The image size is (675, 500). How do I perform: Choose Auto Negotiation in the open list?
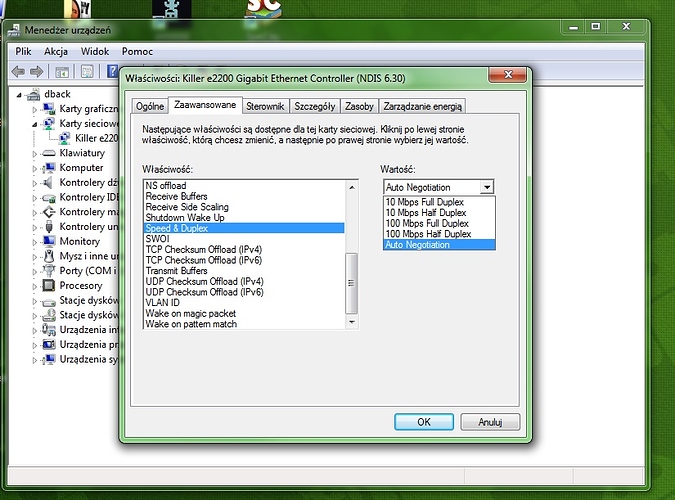(x=439, y=245)
